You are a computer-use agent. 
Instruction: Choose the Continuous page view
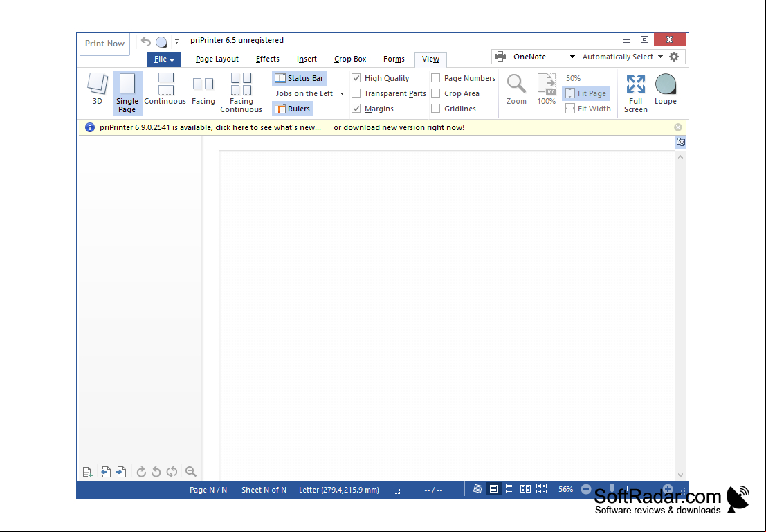pyautogui.click(x=165, y=89)
